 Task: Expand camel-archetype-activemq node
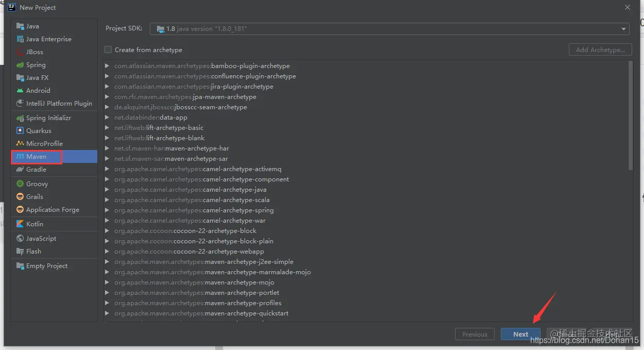coord(107,169)
